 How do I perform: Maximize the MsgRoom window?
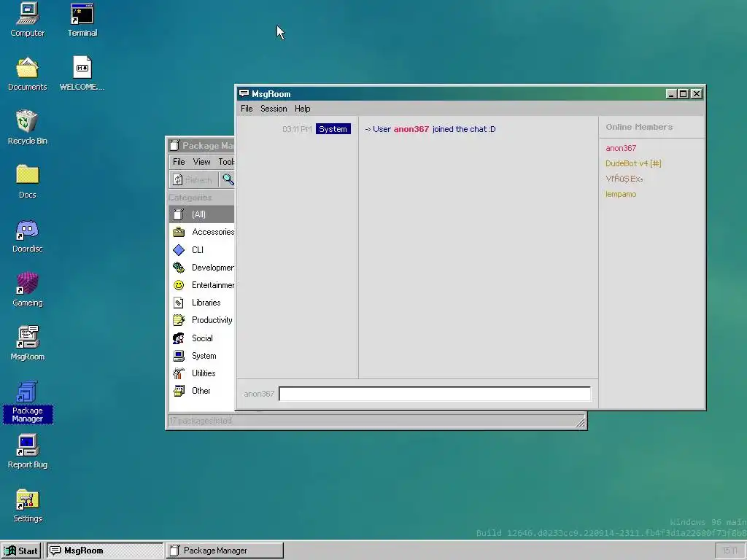[683, 94]
